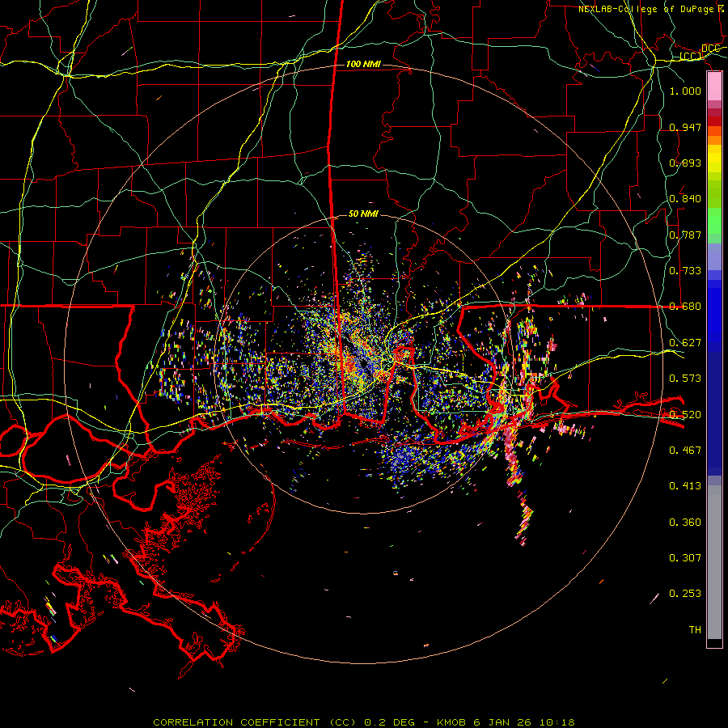Click the 0.680 legend value
This screenshot has width=728, height=728.
[685, 307]
